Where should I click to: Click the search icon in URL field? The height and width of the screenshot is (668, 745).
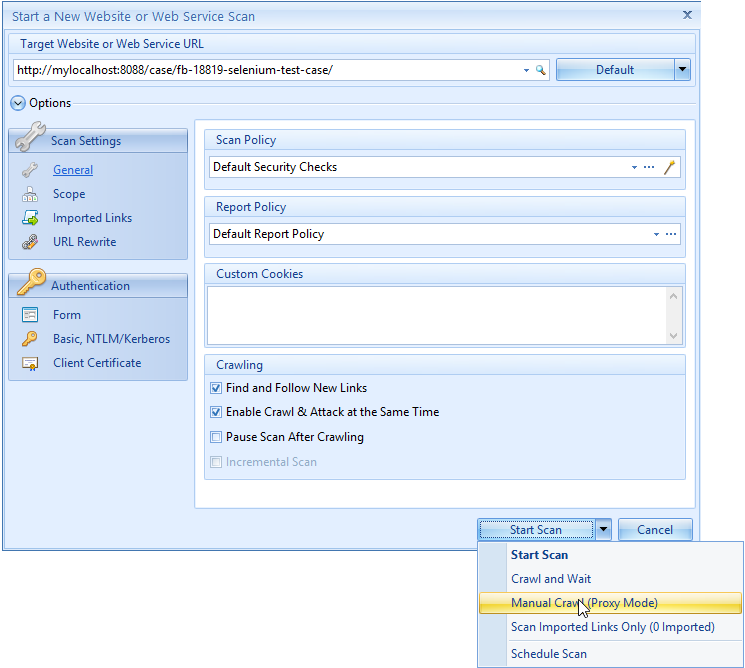[x=541, y=70]
